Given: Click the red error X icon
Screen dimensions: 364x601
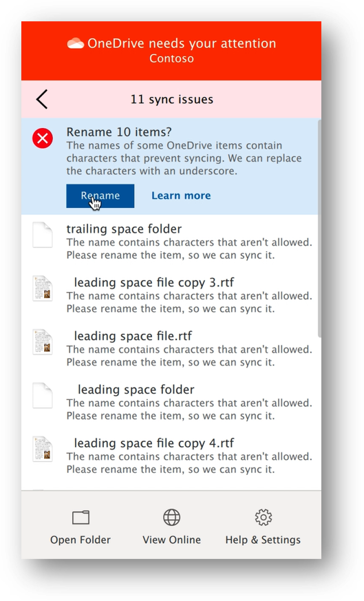Looking at the screenshot, I should point(43,138).
